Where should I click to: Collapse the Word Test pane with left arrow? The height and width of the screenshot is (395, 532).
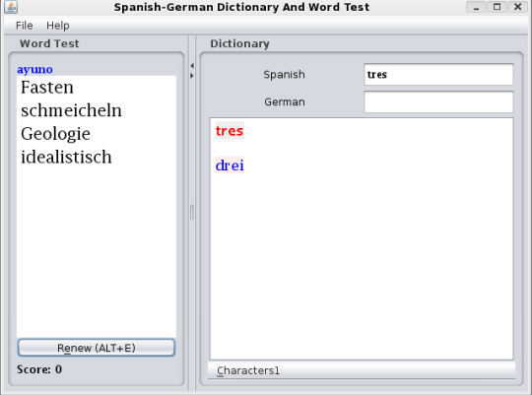click(192, 65)
